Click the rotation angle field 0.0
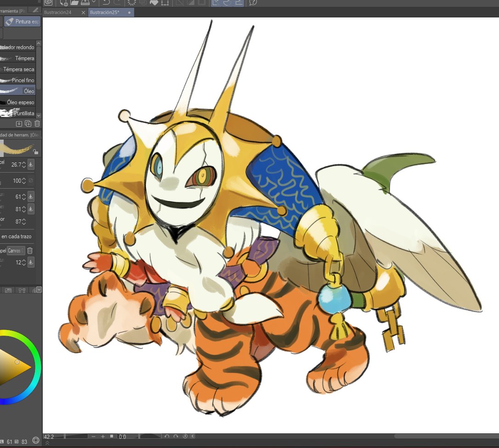Viewport: 499px width, 448px height. (123, 437)
